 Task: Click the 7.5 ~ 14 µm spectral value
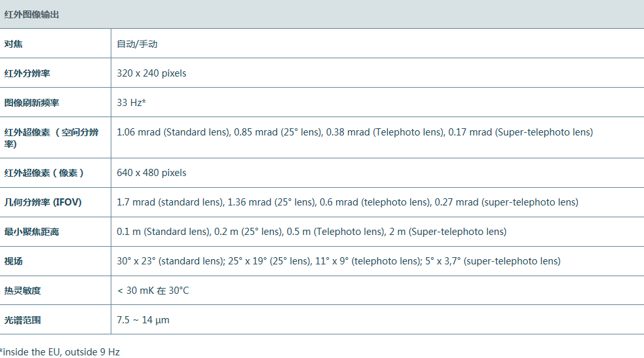tap(143, 320)
